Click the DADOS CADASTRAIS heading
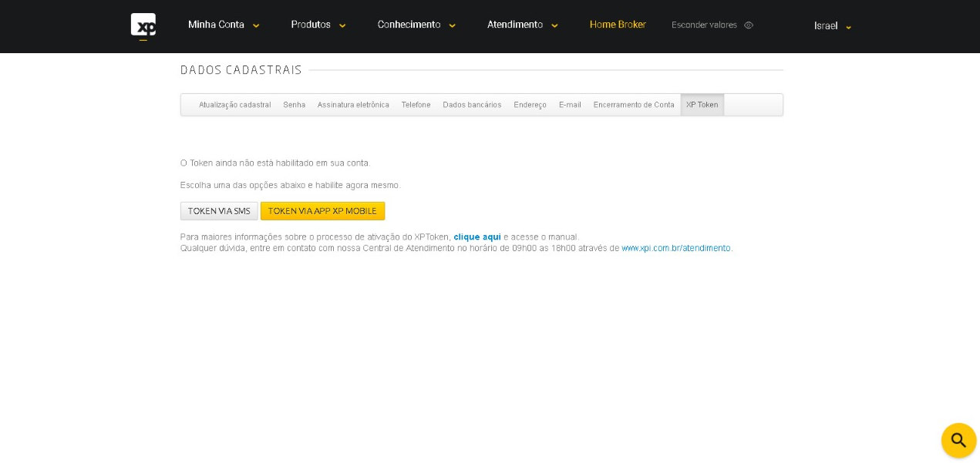The height and width of the screenshot is (463, 980). pos(241,70)
